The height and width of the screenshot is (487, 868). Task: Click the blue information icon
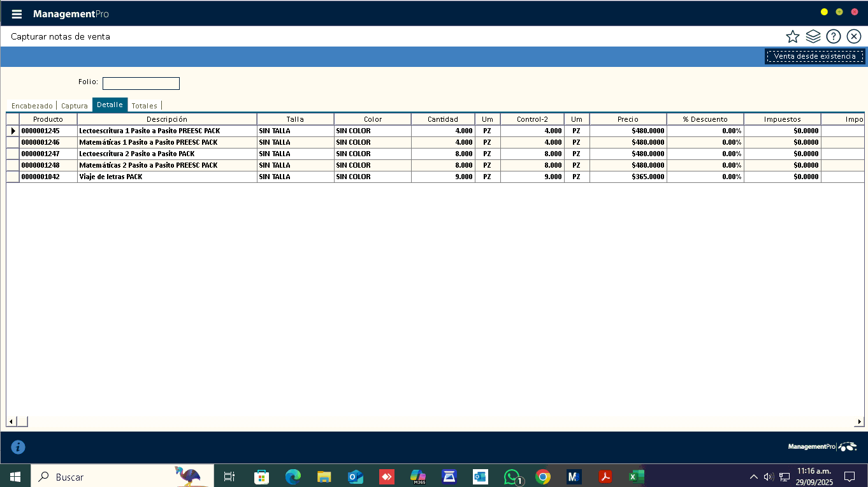click(18, 447)
